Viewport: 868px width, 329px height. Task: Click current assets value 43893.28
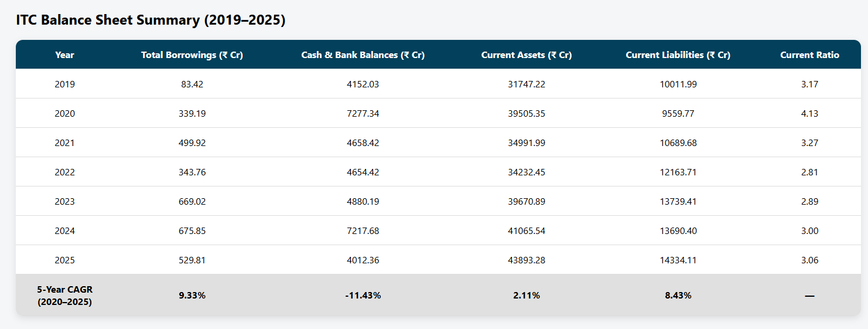pos(527,260)
